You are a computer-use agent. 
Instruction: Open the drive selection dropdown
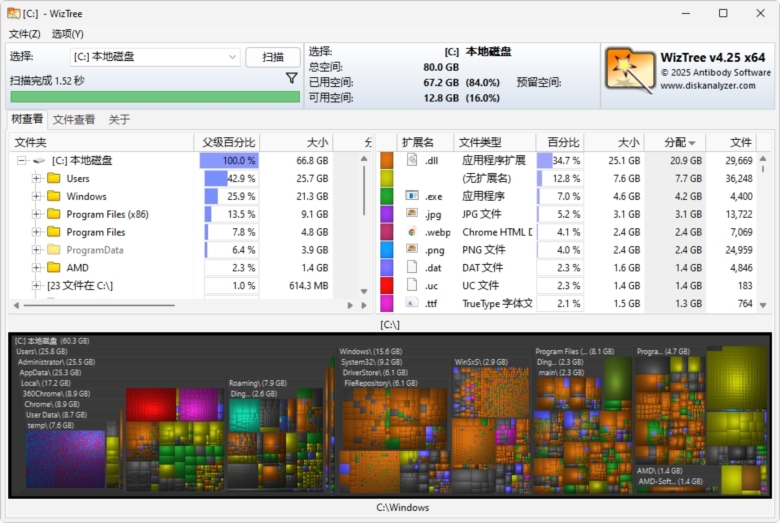pos(155,57)
